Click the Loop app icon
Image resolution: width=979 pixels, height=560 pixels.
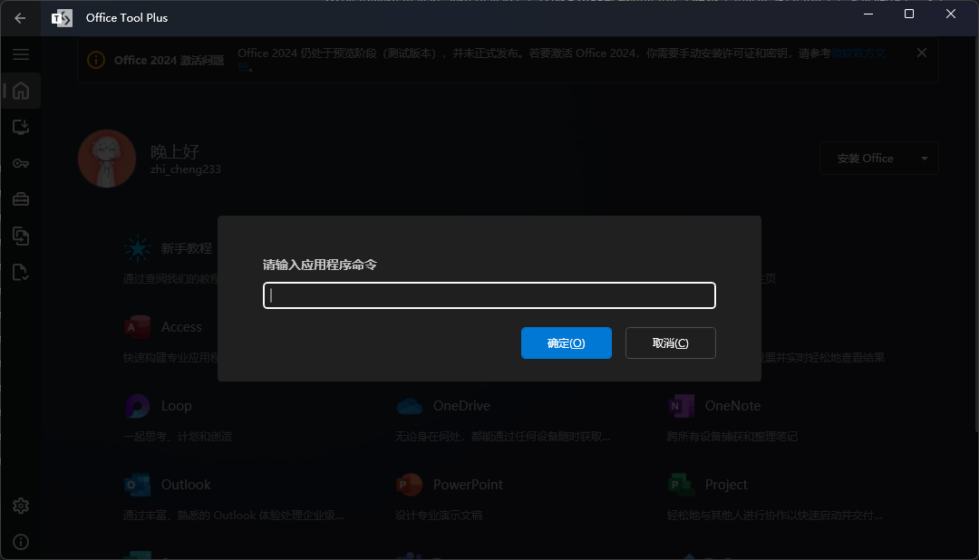click(x=138, y=406)
